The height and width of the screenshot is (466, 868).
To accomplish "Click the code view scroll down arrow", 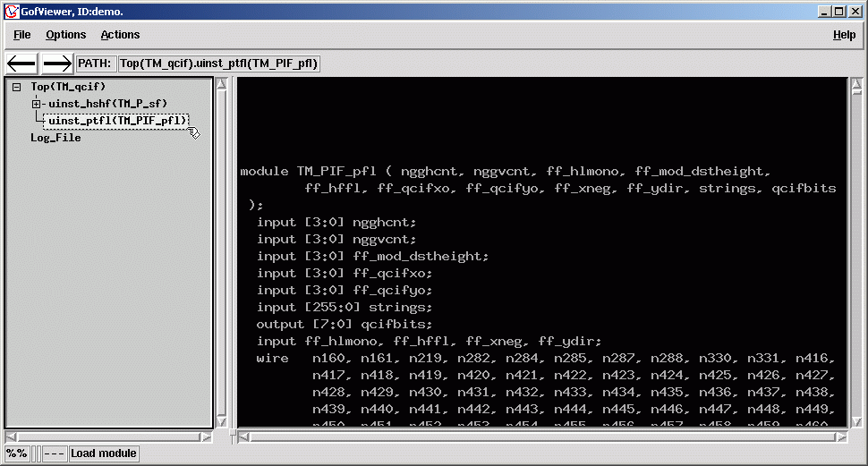I will 856,422.
